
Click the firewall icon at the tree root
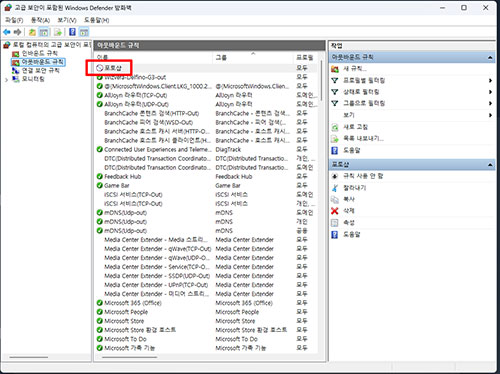coord(7,45)
